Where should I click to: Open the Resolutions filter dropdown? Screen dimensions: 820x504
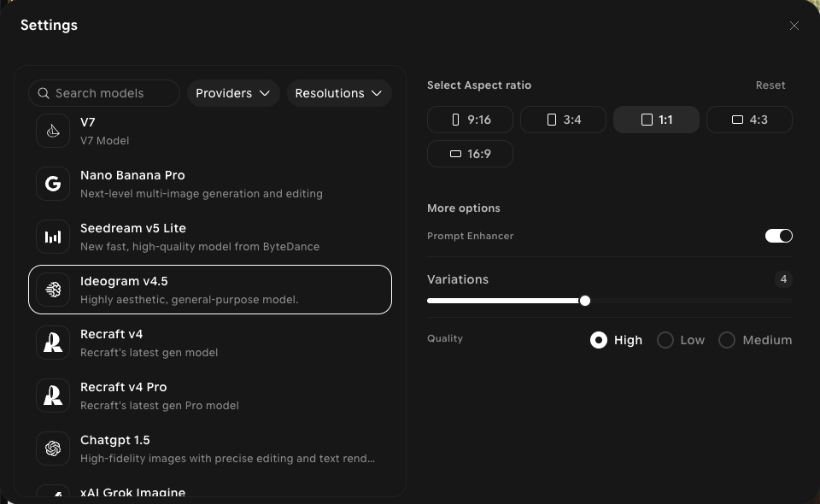(339, 93)
